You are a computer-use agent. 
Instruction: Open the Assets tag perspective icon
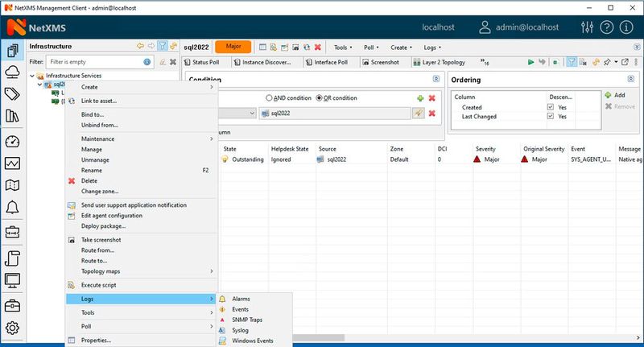pyautogui.click(x=12, y=94)
